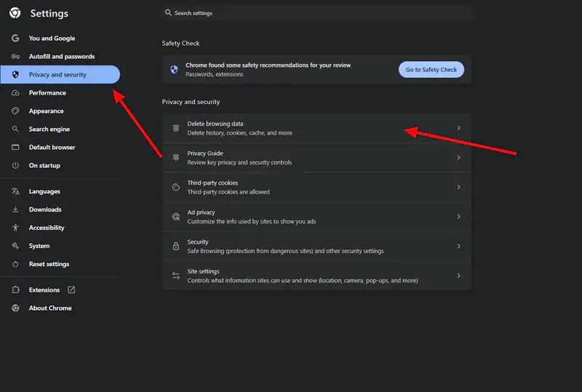
Task: Expand Security row with right chevron
Action: point(458,247)
